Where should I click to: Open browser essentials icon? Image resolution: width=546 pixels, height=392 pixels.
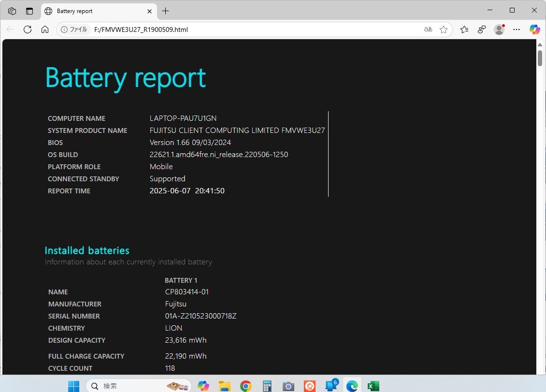coord(482,29)
